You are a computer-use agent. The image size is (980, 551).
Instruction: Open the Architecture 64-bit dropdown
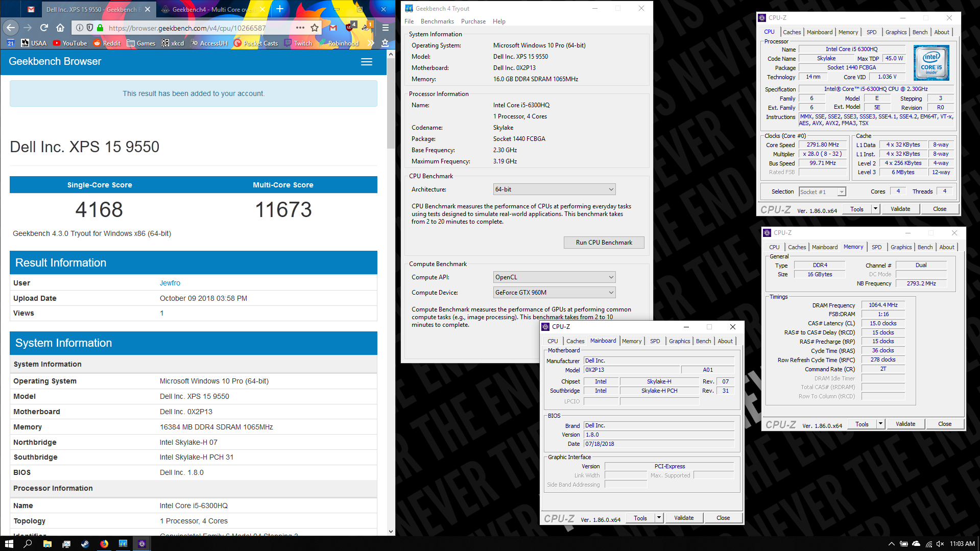(554, 189)
